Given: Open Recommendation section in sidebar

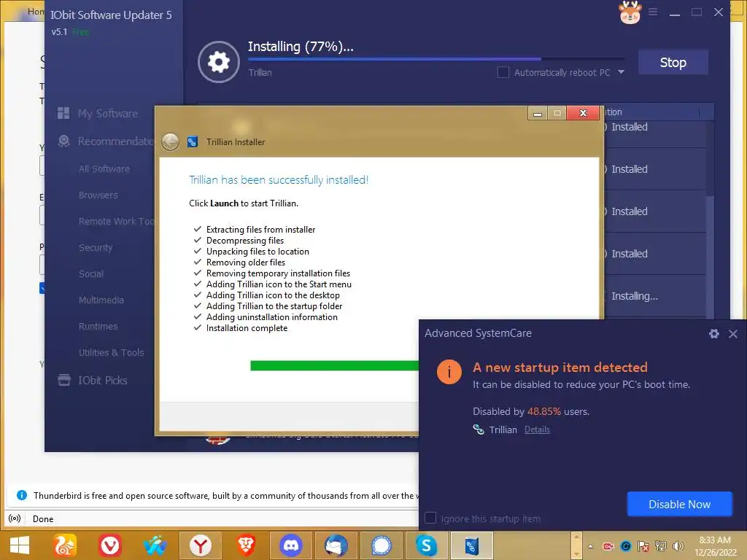Looking at the screenshot, I should tap(116, 141).
